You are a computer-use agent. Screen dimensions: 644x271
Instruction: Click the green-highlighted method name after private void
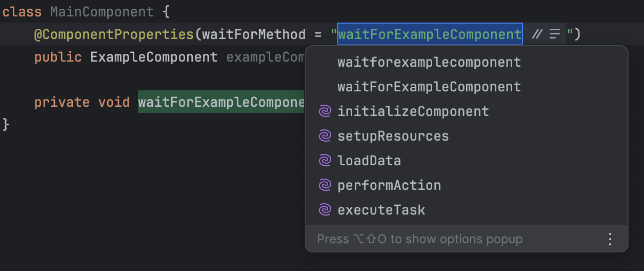[221, 102]
